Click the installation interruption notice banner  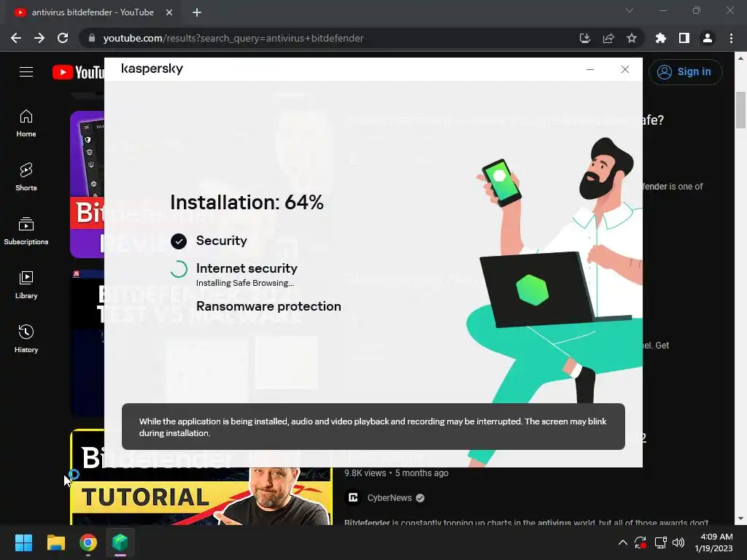click(373, 427)
